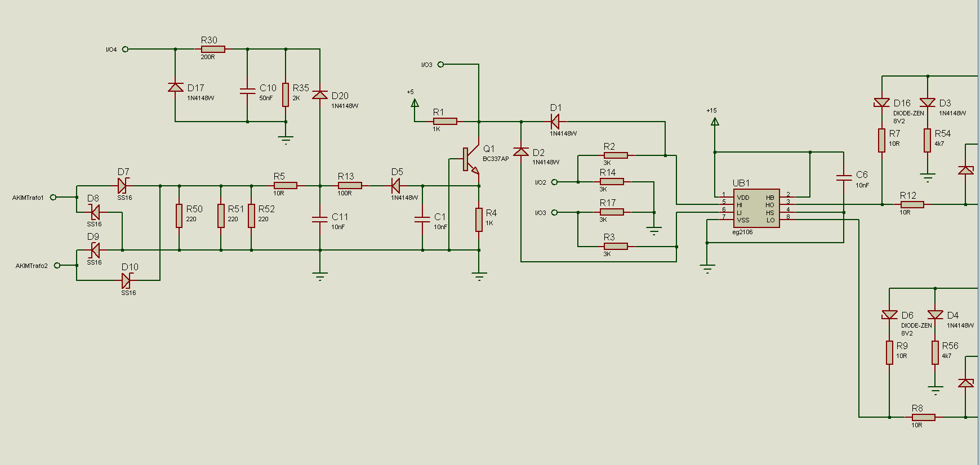Click ground symbol below R54
The height and width of the screenshot is (465, 980).
[x=927, y=178]
